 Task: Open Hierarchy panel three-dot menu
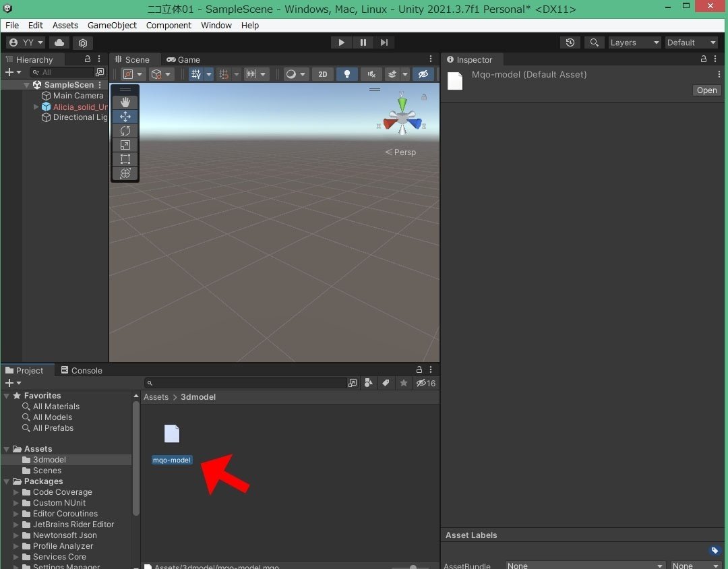click(99, 59)
